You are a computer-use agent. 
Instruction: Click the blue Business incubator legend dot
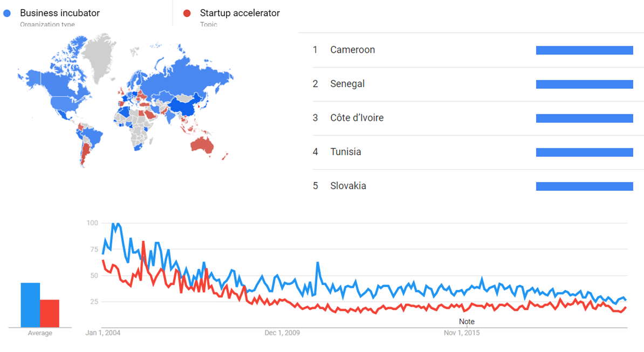(8, 13)
